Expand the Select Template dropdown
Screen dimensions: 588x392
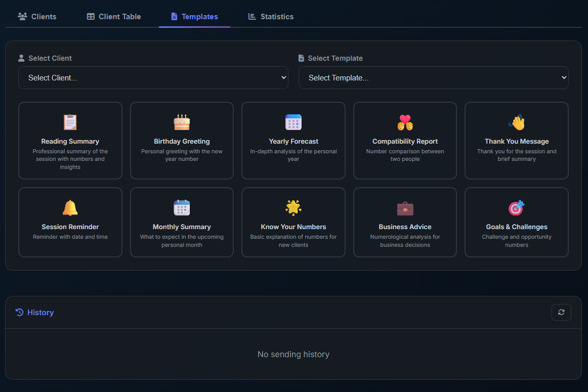tap(433, 78)
